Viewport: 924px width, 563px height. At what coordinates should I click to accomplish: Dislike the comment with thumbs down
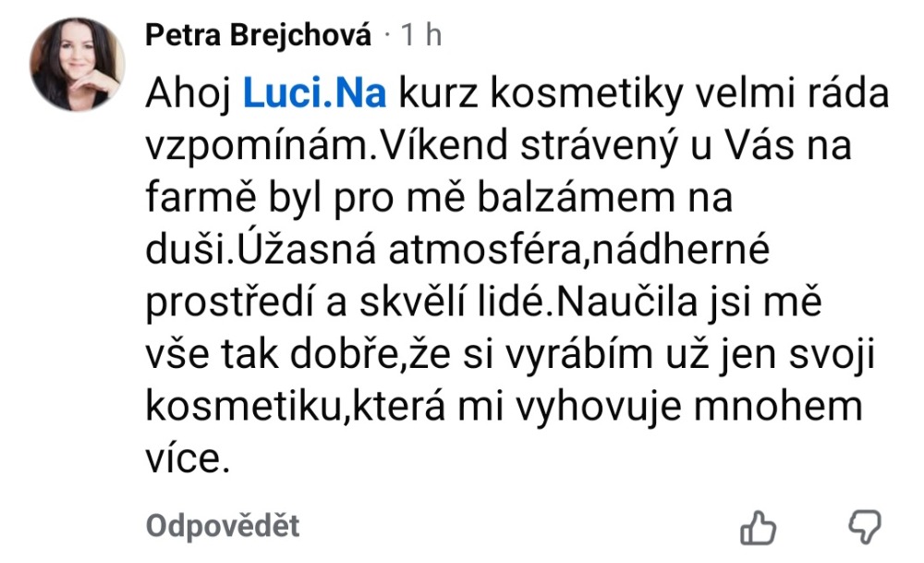click(x=865, y=527)
